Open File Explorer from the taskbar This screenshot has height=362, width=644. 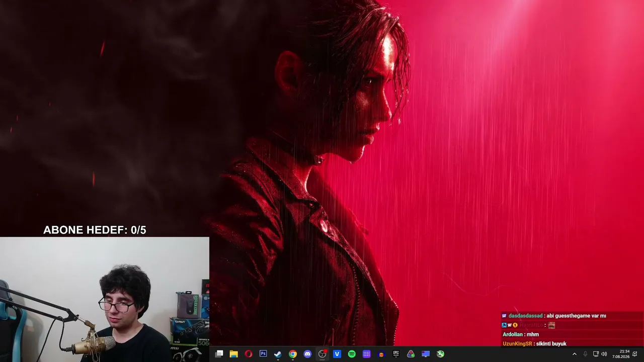tap(233, 354)
